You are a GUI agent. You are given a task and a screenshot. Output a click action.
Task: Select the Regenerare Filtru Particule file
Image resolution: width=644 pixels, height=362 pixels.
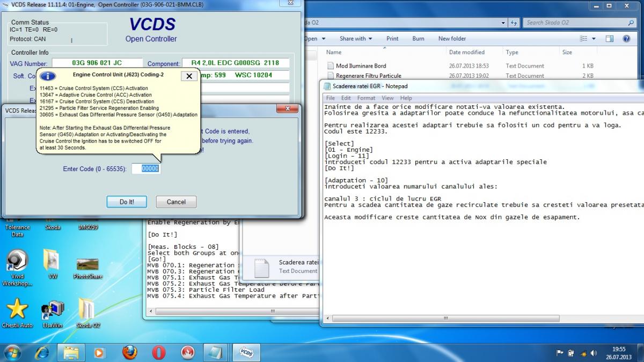point(369,76)
